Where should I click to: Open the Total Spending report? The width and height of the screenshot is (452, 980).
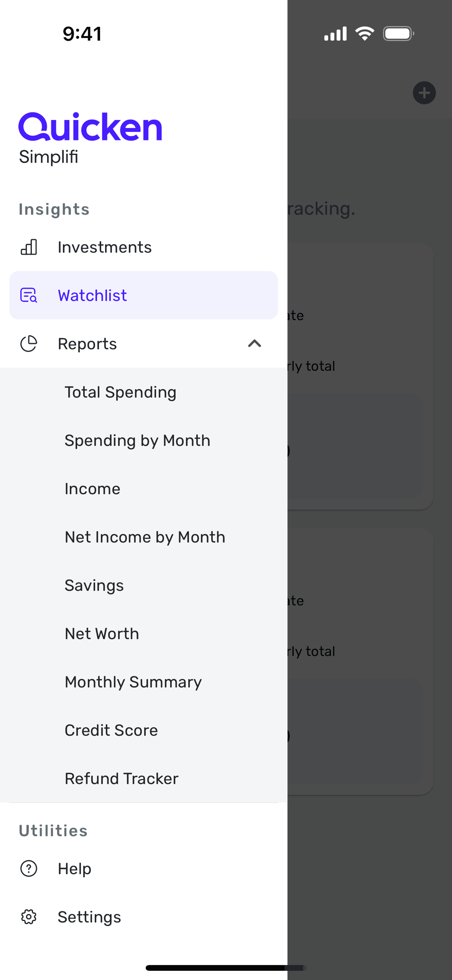[143, 392]
